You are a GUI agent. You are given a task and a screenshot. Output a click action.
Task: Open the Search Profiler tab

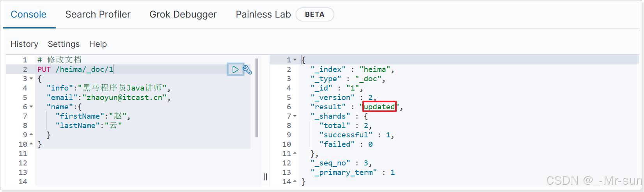coord(98,14)
